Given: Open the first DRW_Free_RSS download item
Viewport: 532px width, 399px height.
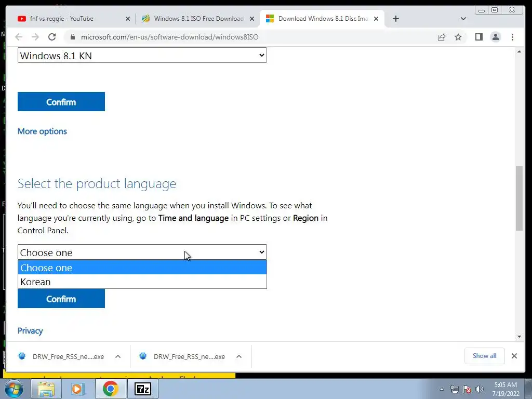Looking at the screenshot, I should 61,356.
